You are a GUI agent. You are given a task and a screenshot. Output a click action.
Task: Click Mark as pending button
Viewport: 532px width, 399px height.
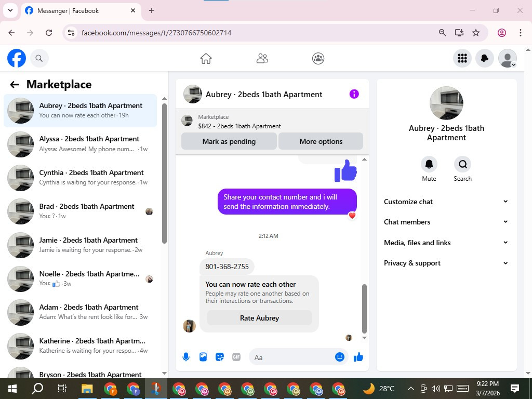(229, 141)
